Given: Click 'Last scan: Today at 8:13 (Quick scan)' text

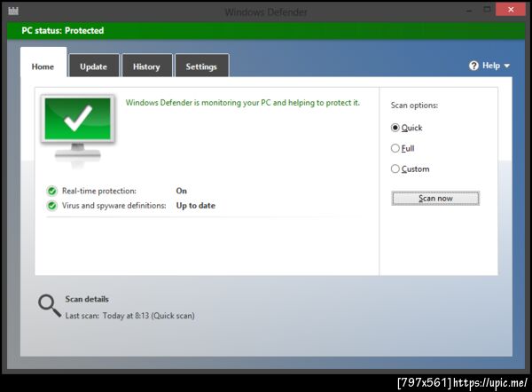Looking at the screenshot, I should point(130,316).
